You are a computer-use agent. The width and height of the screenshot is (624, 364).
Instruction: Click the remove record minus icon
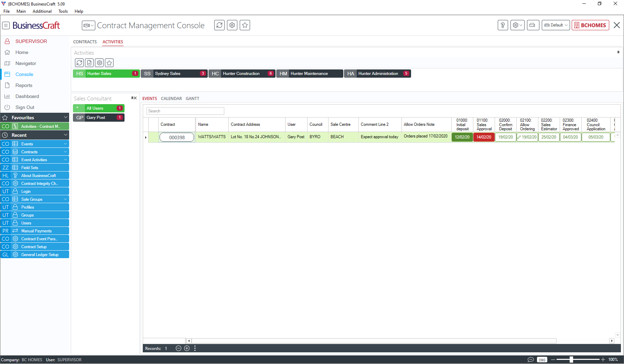179,348
